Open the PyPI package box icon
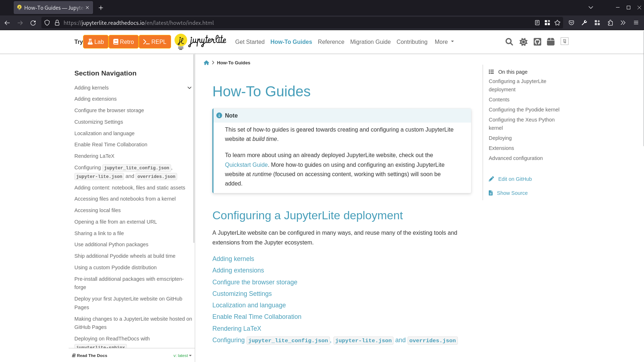Screen dimensions: 644x362 click(x=551, y=42)
